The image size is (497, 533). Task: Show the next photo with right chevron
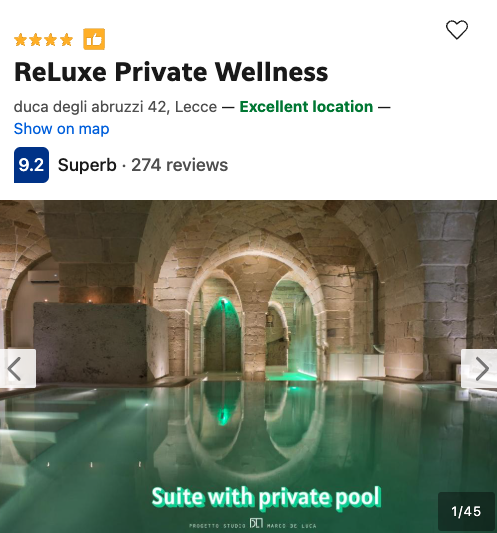(x=479, y=368)
